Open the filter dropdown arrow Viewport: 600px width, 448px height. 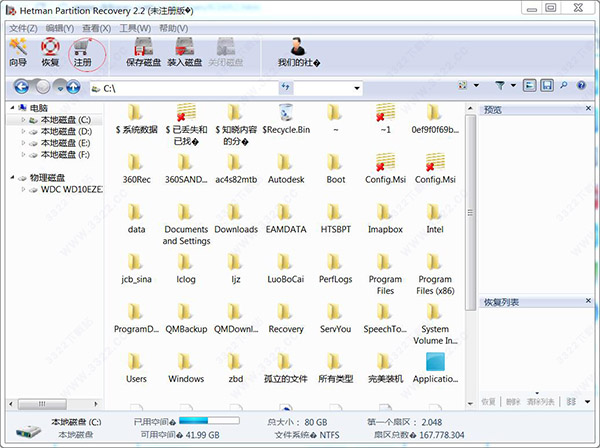pyautogui.click(x=514, y=85)
